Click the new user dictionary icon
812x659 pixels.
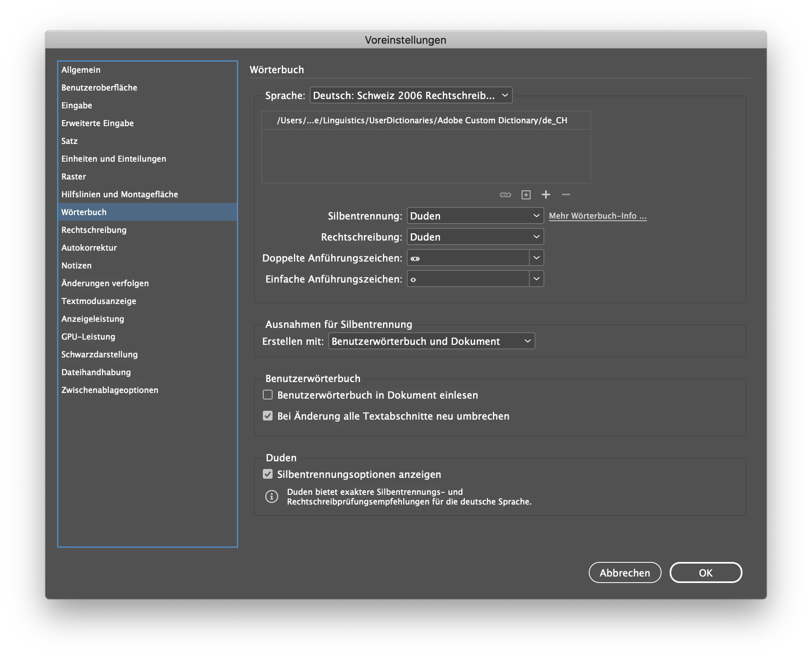point(526,195)
